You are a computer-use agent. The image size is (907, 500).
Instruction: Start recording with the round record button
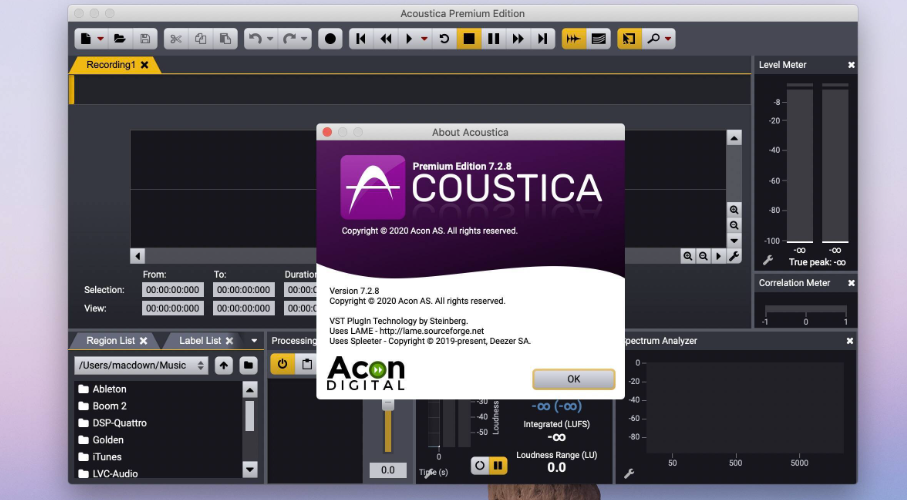click(x=330, y=39)
